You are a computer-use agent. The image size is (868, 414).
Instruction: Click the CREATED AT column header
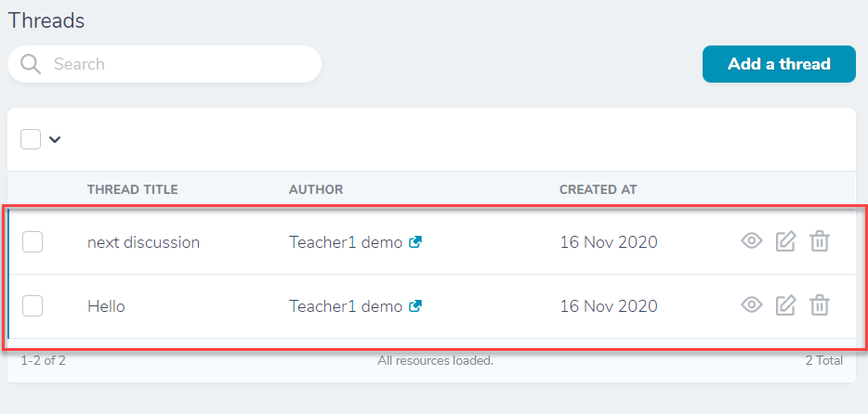pos(598,189)
